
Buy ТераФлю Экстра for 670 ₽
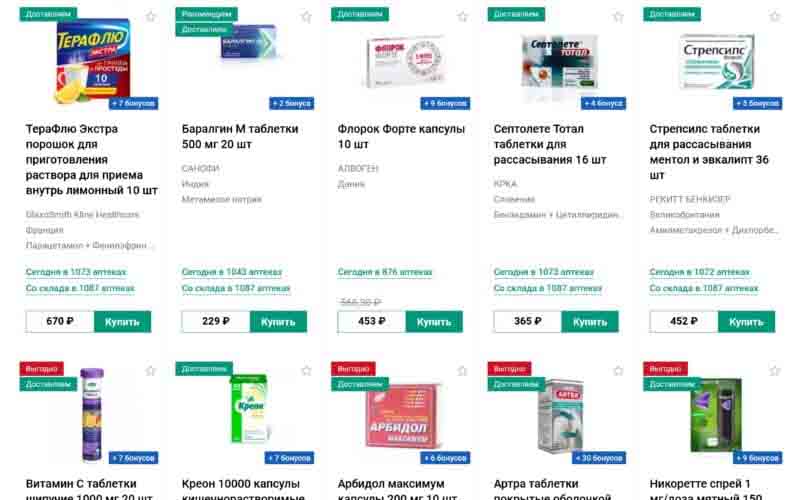122,321
